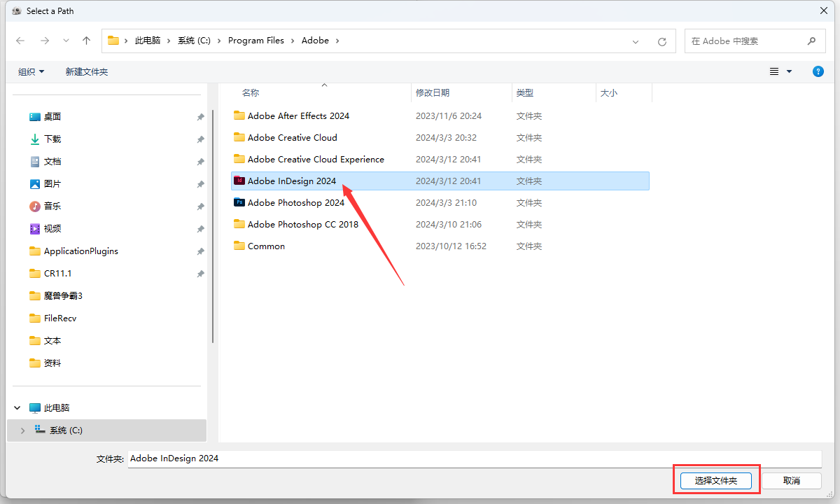Sort by 类型 column header
Viewport: 840px width, 504px height.
pos(525,92)
